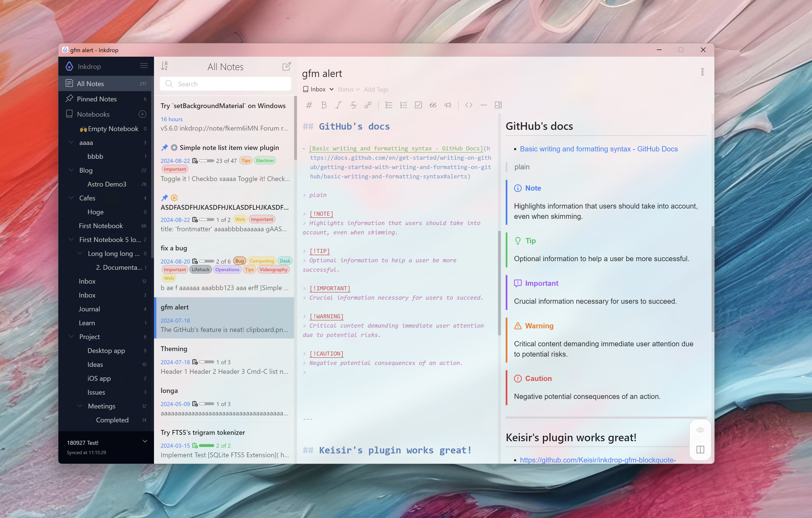
Task: Create a new note with compose icon
Action: pyautogui.click(x=286, y=66)
